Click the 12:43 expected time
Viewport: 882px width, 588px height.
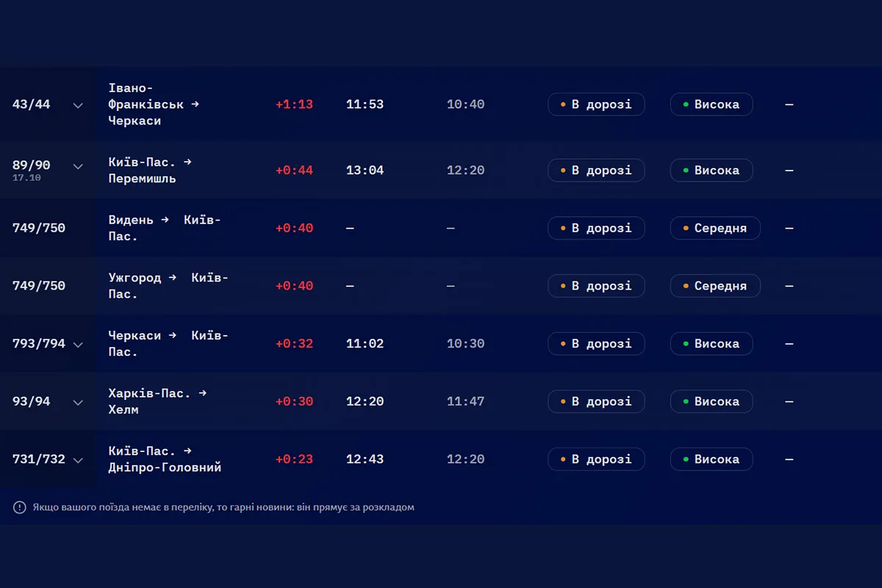pyautogui.click(x=365, y=459)
